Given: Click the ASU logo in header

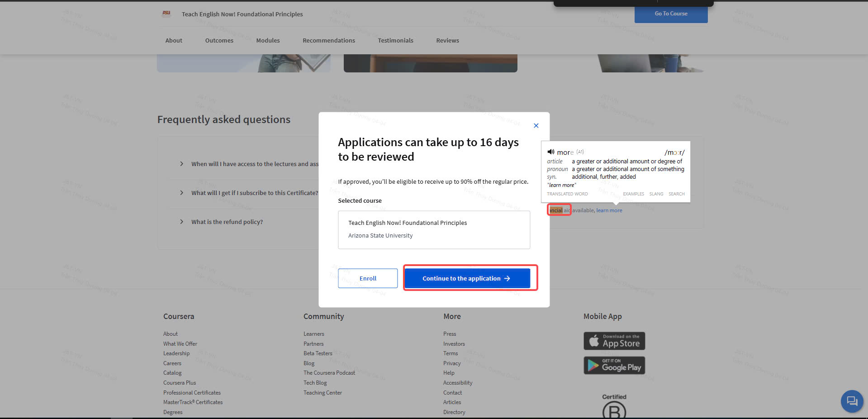Looking at the screenshot, I should [x=166, y=14].
